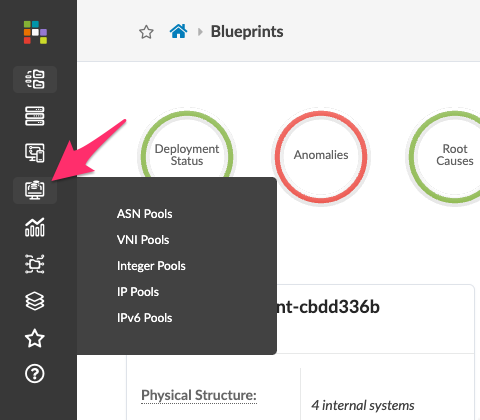Open the Analytics chart sidebar icon
The width and height of the screenshot is (480, 420).
coord(35,227)
